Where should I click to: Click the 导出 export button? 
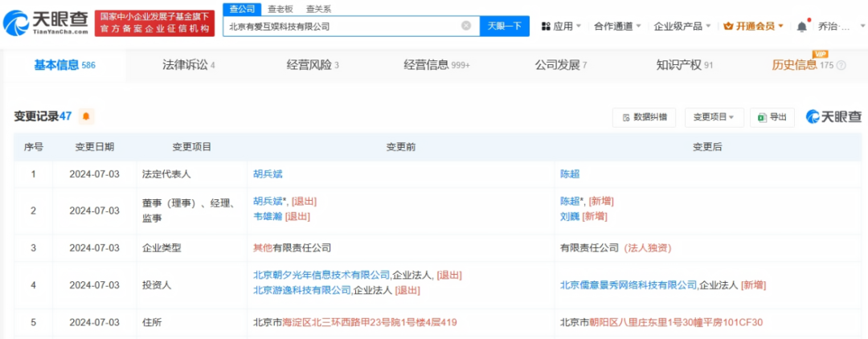click(x=772, y=117)
